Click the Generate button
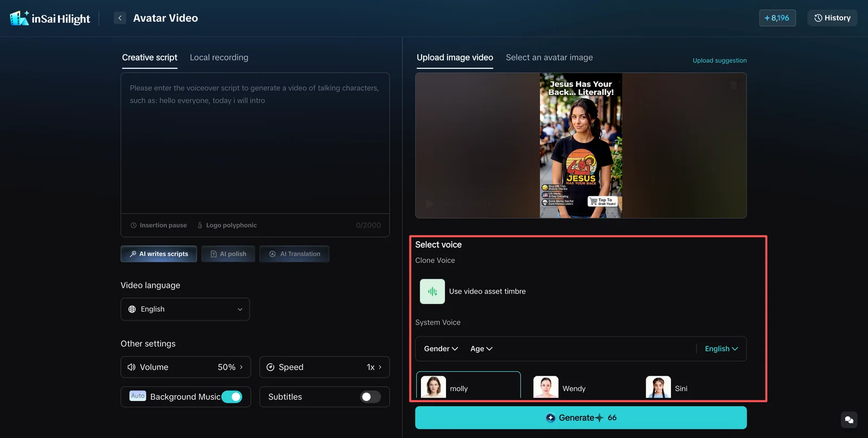Screen dimensions: 868x438 pyautogui.click(x=580, y=417)
